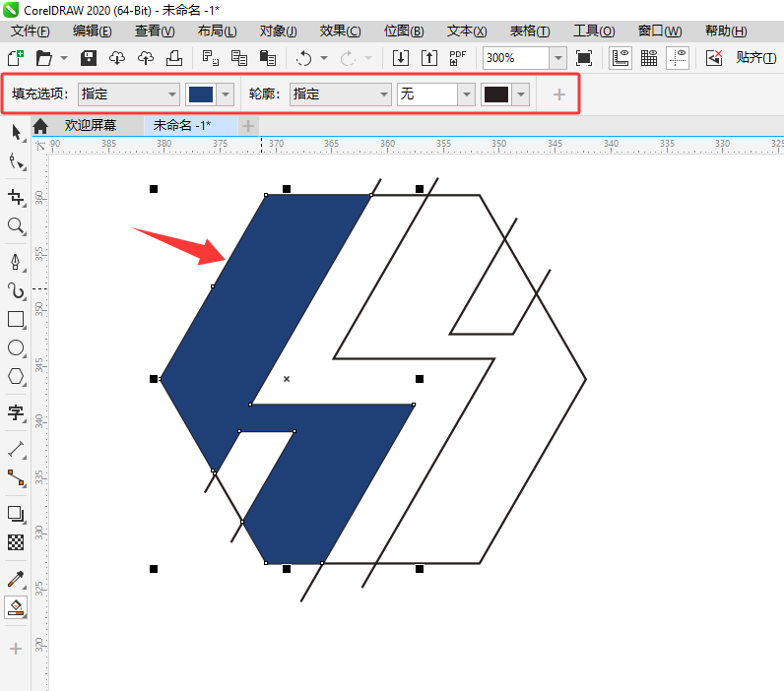
Task: Select the Rectangle tool
Action: point(17,319)
